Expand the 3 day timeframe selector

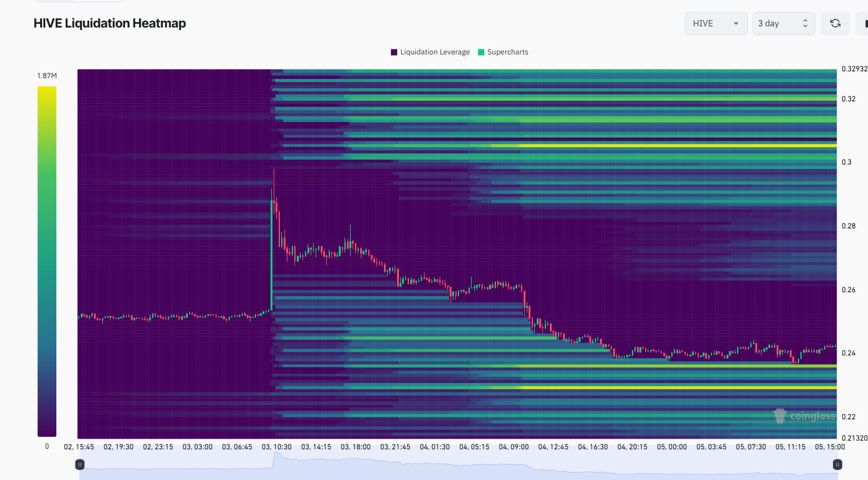point(783,23)
